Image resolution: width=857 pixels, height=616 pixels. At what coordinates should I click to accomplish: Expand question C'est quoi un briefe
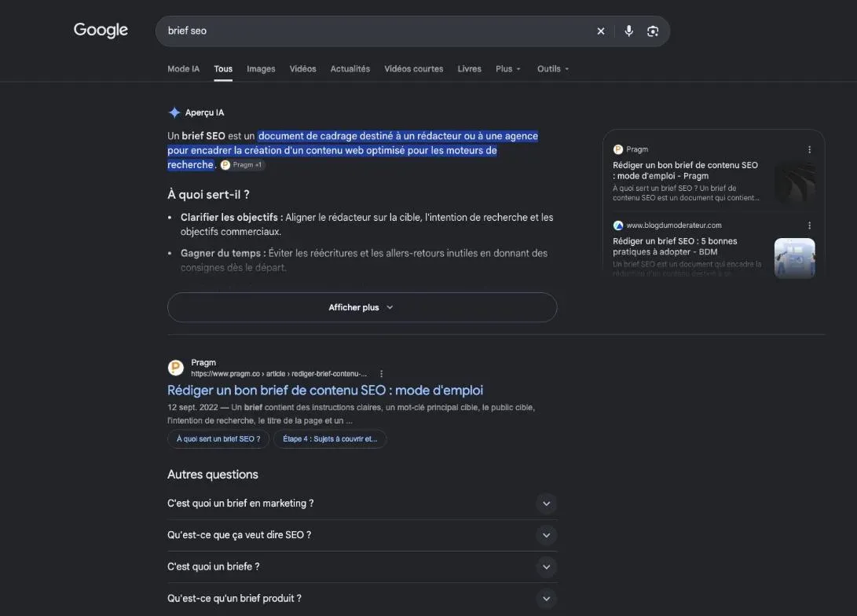tap(362, 566)
